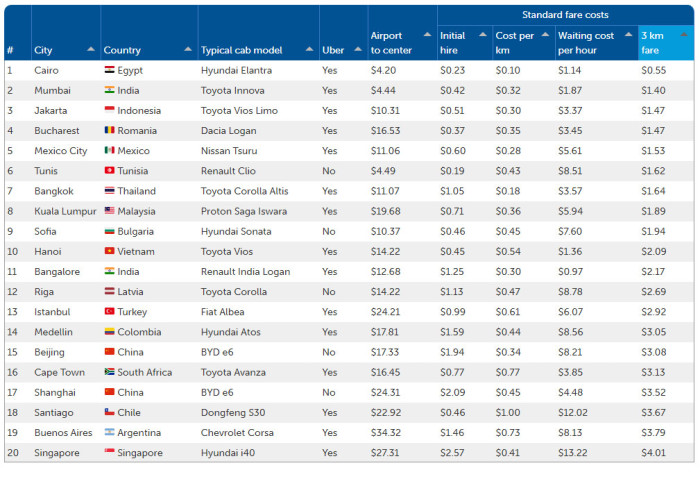This screenshot has width=700, height=486.
Task: Click Standard fare costs group header
Action: pyautogui.click(x=565, y=15)
